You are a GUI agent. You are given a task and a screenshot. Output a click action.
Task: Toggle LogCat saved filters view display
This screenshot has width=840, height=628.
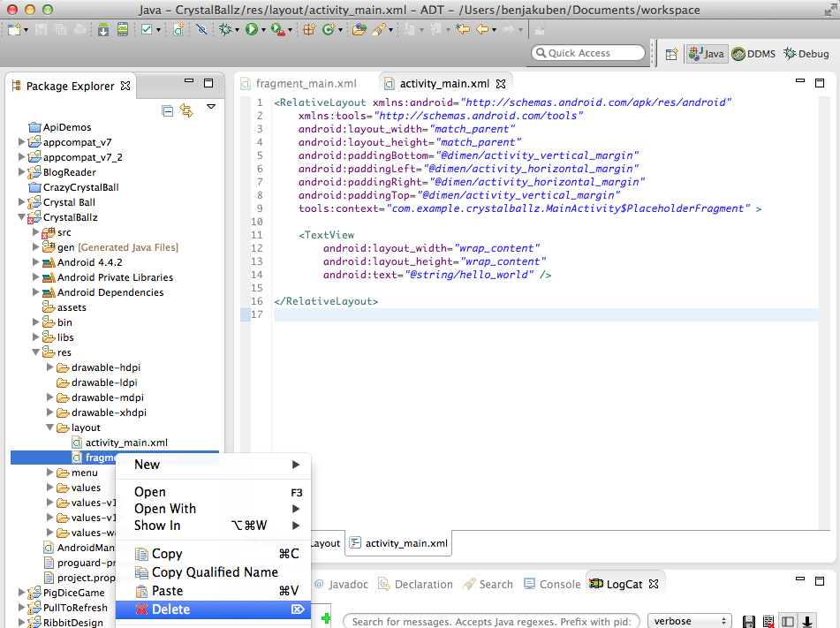click(x=788, y=622)
